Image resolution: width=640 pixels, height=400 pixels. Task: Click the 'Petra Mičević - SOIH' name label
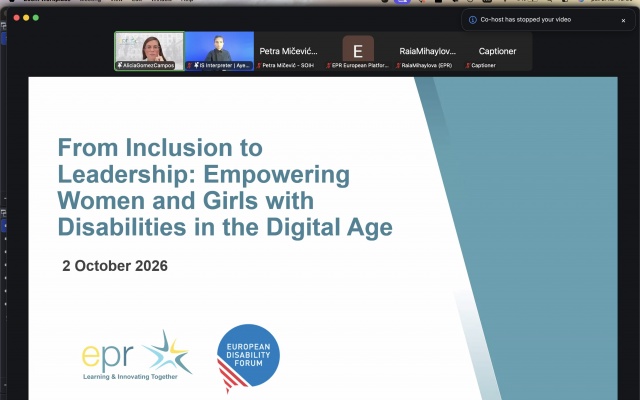click(288, 65)
